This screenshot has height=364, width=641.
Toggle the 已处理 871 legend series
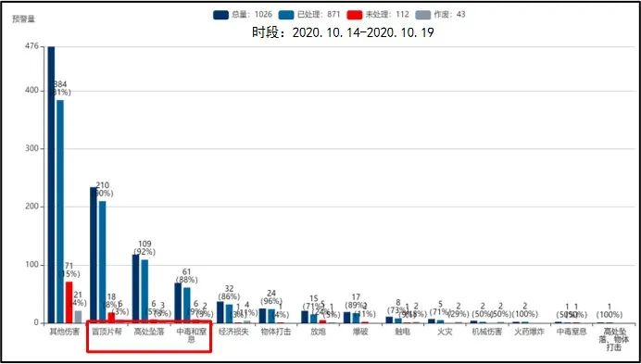(309, 15)
